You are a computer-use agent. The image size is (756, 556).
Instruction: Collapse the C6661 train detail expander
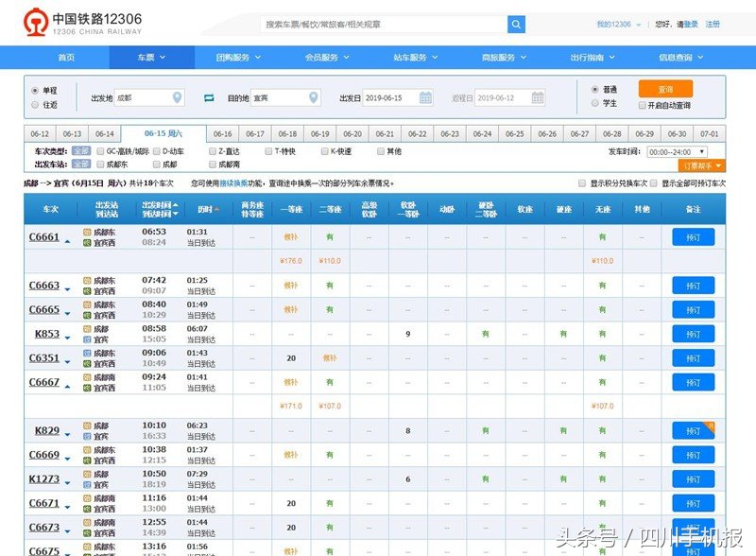click(x=67, y=241)
